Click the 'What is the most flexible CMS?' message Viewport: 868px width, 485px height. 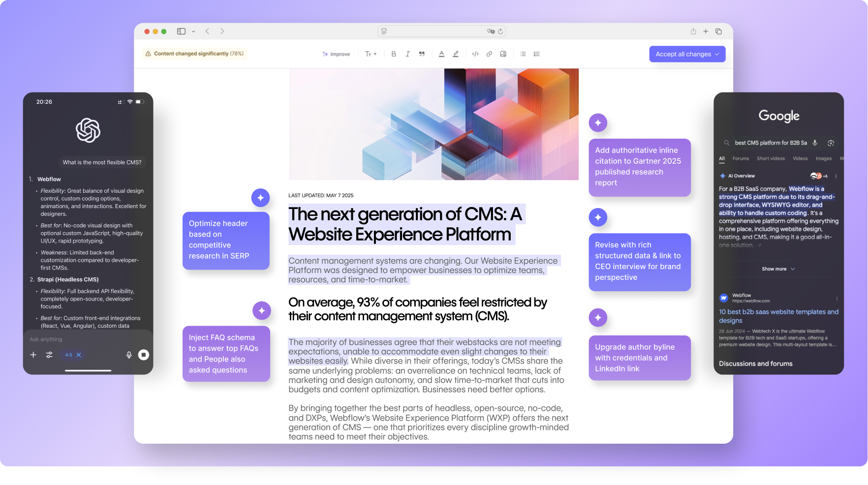102,162
